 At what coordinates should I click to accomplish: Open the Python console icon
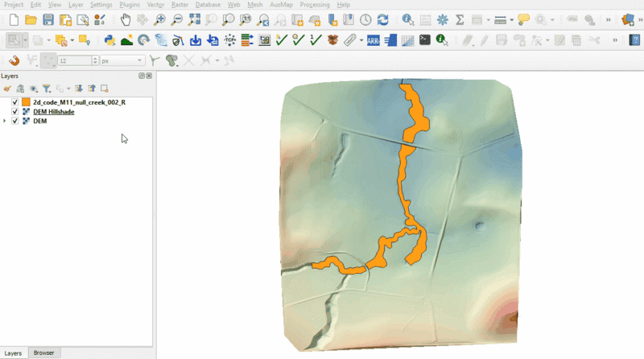pos(109,39)
